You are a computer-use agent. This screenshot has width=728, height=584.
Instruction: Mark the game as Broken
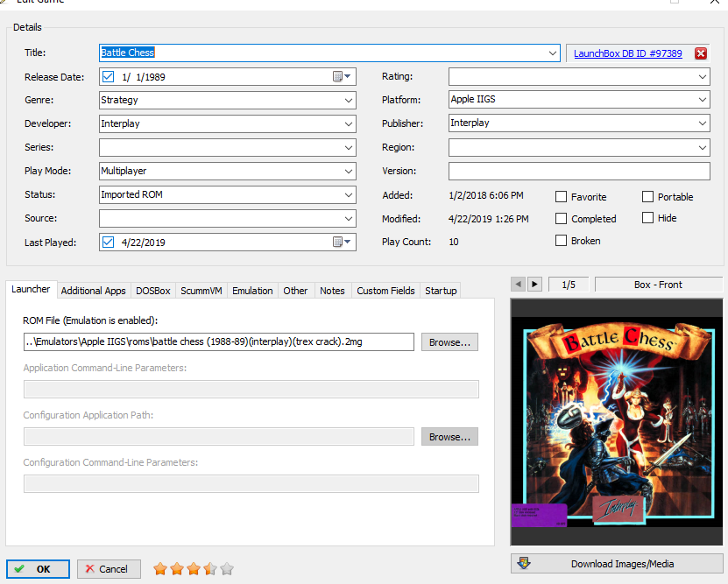tap(561, 240)
